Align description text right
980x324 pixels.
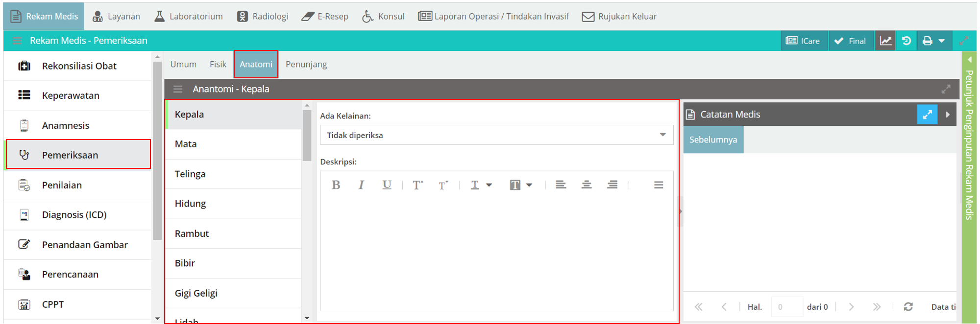(x=612, y=185)
